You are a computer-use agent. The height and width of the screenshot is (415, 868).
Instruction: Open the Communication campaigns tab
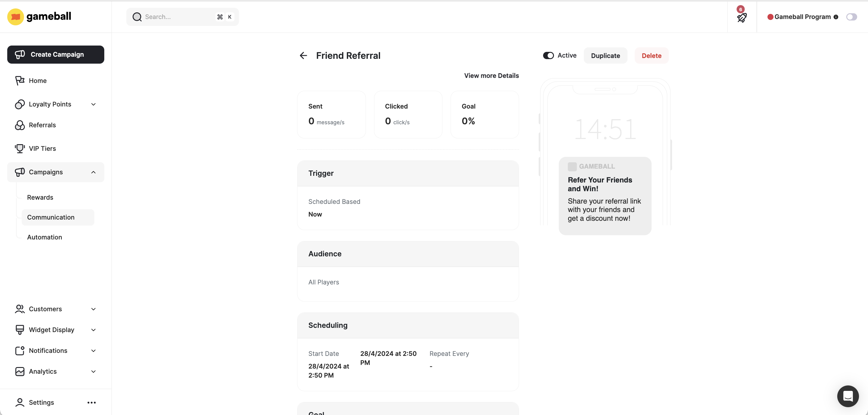tap(51, 217)
